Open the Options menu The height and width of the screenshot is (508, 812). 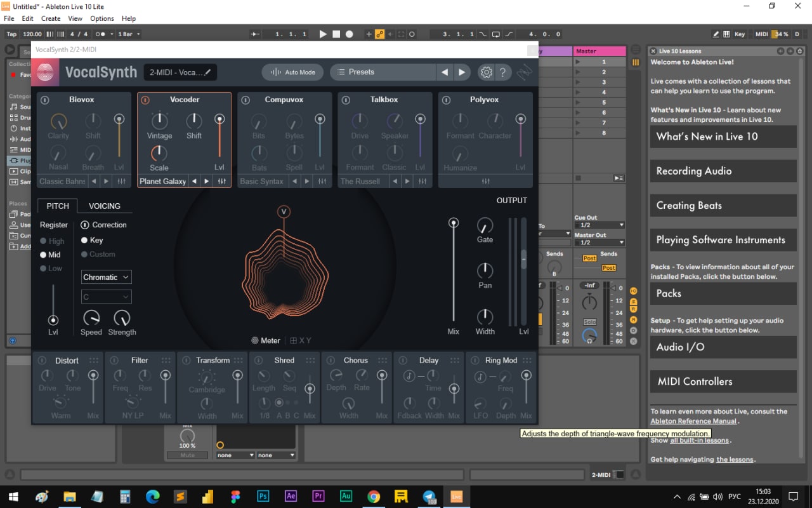[x=102, y=18]
